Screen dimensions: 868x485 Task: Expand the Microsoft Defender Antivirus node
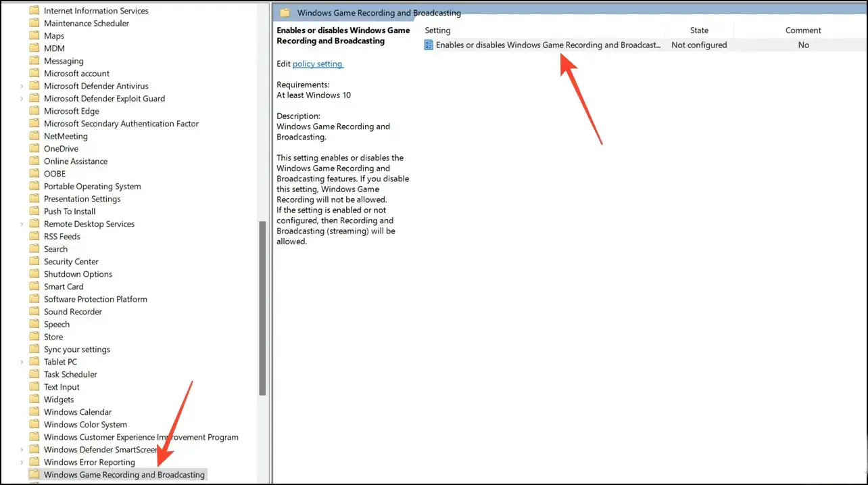(22, 86)
